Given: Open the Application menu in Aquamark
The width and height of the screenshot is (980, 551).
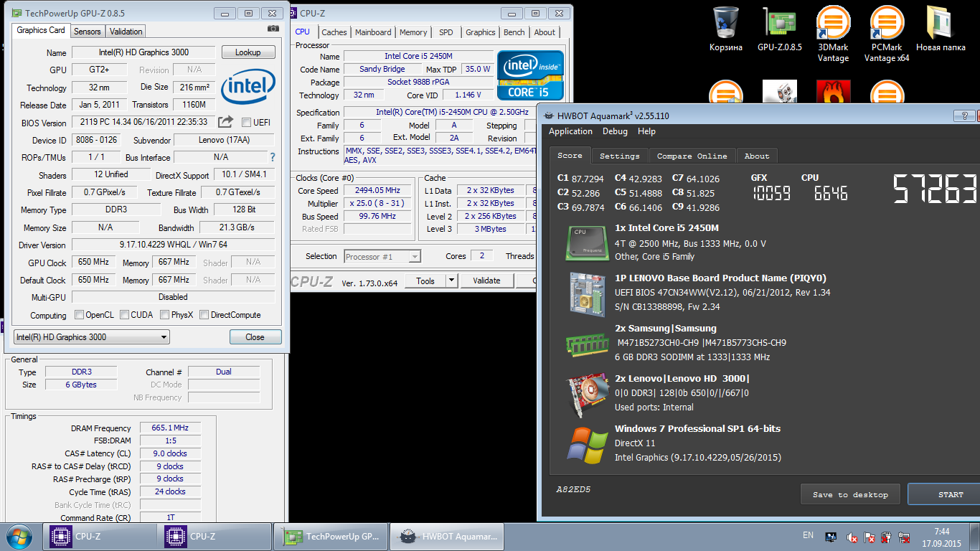Looking at the screenshot, I should coord(570,131).
